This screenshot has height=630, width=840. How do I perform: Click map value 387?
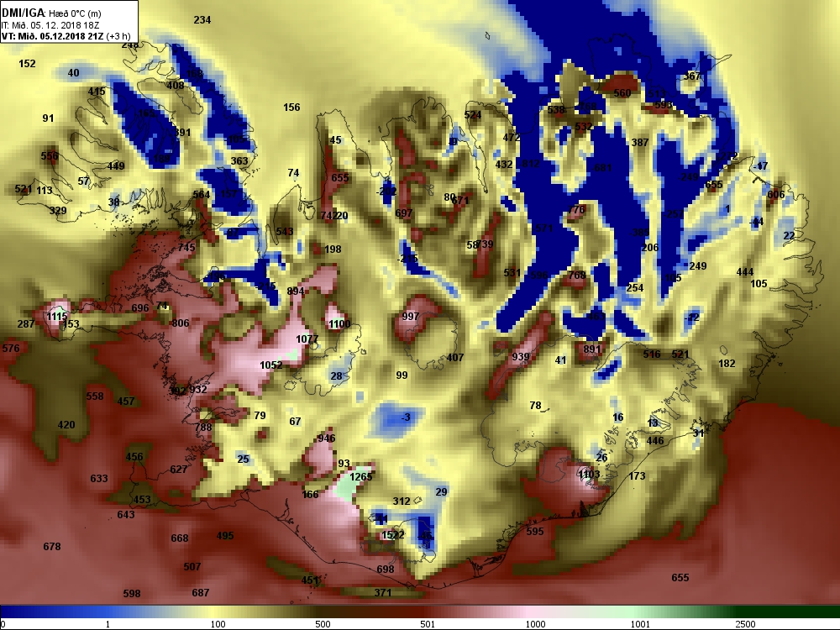click(639, 143)
